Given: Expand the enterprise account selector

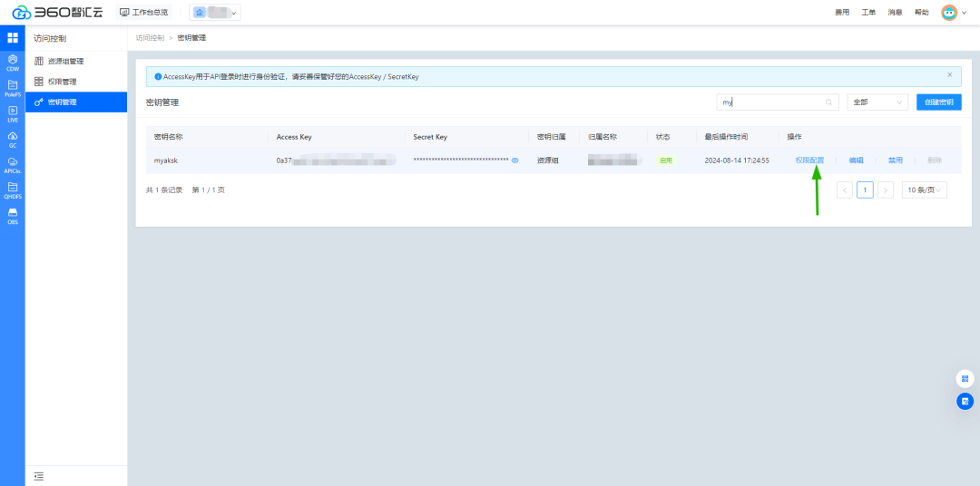Looking at the screenshot, I should tap(215, 13).
